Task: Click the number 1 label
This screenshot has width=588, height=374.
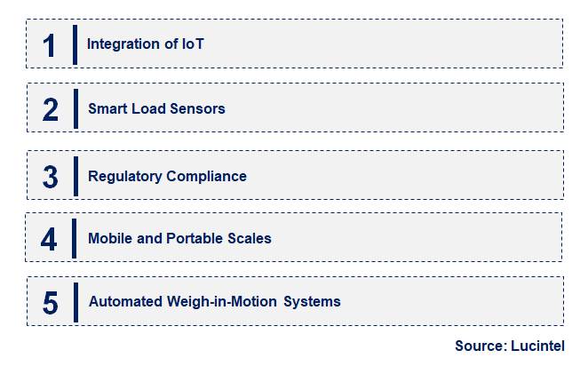Action: [x=49, y=46]
